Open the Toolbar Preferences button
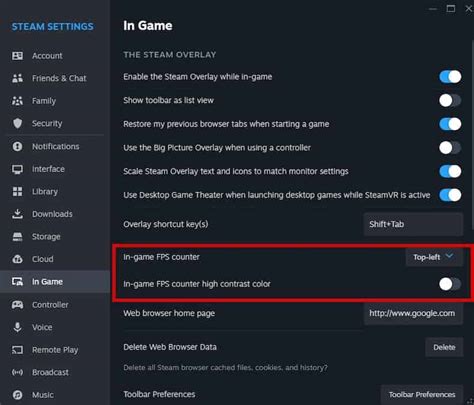 point(422,395)
